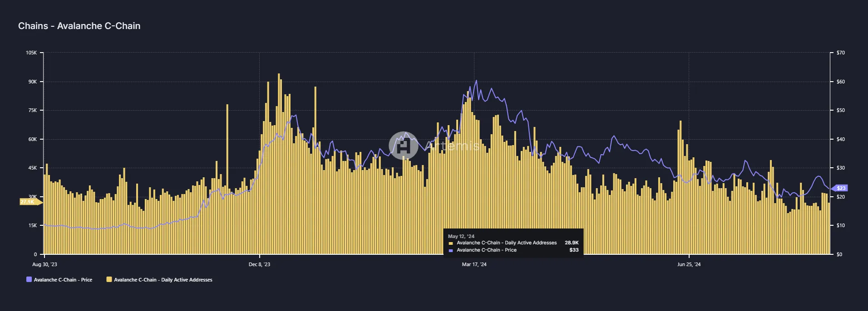
Task: Click the yellow square in tooltip
Action: pyautogui.click(x=451, y=243)
